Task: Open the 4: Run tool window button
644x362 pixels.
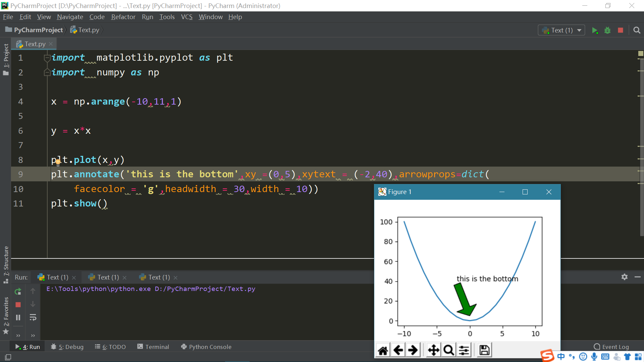Action: coord(28,347)
